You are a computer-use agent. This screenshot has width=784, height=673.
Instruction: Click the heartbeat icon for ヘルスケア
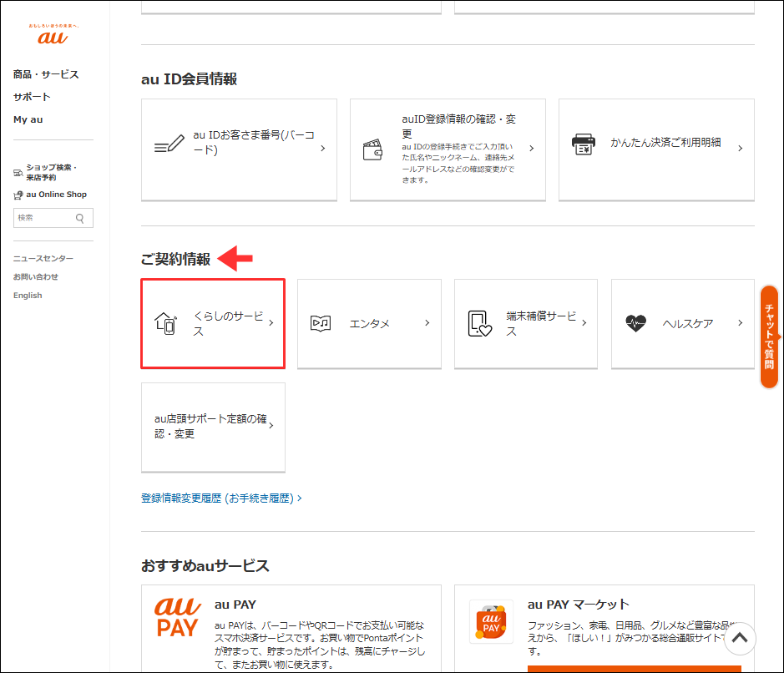point(635,323)
